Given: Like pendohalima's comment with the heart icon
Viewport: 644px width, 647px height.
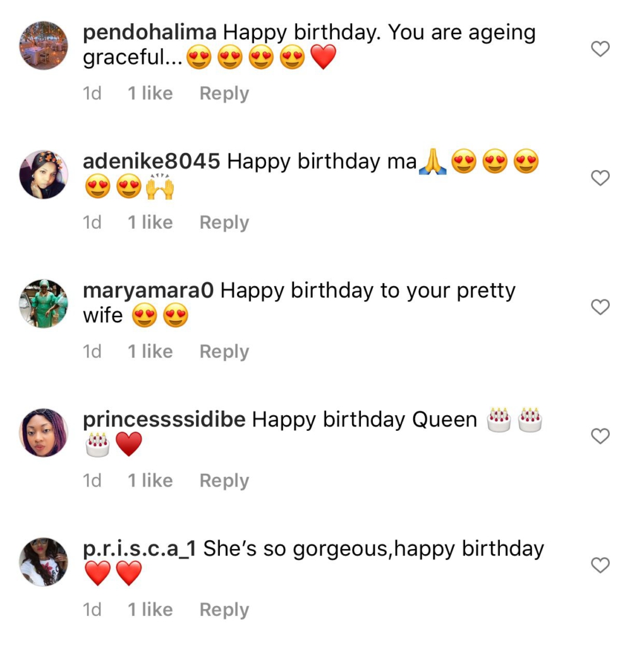Looking at the screenshot, I should (600, 49).
